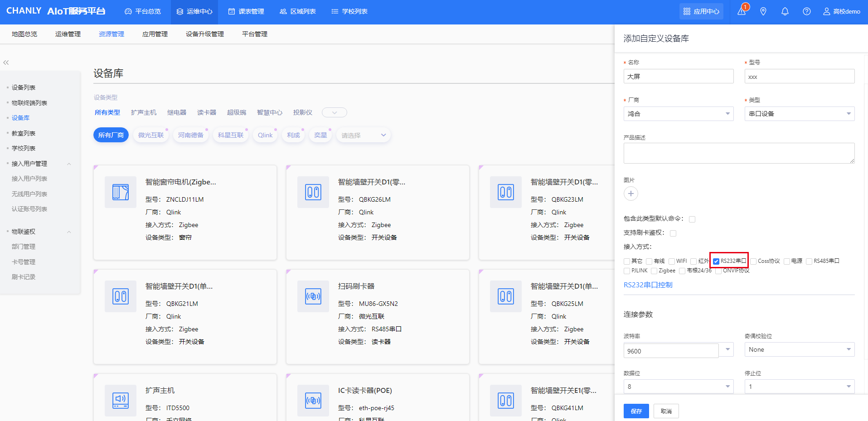This screenshot has height=421, width=868.
Task: Open the 类型 dropdown showing 串口设备
Action: click(799, 114)
